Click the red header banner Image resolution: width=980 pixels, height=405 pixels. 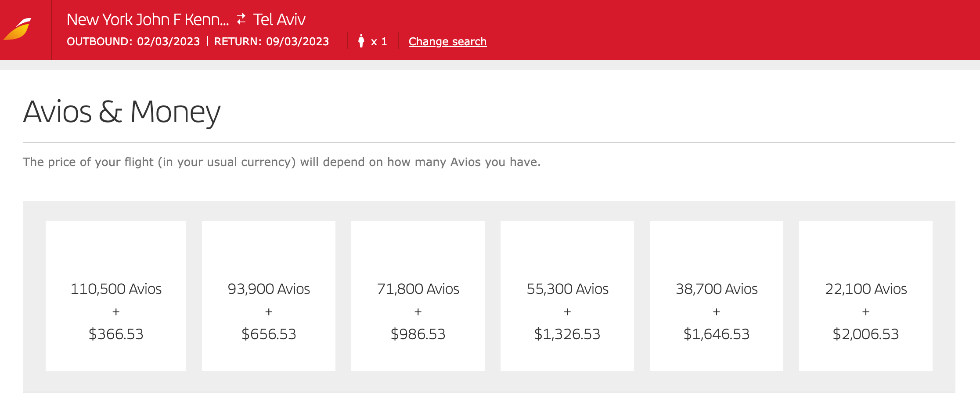tap(703, 29)
